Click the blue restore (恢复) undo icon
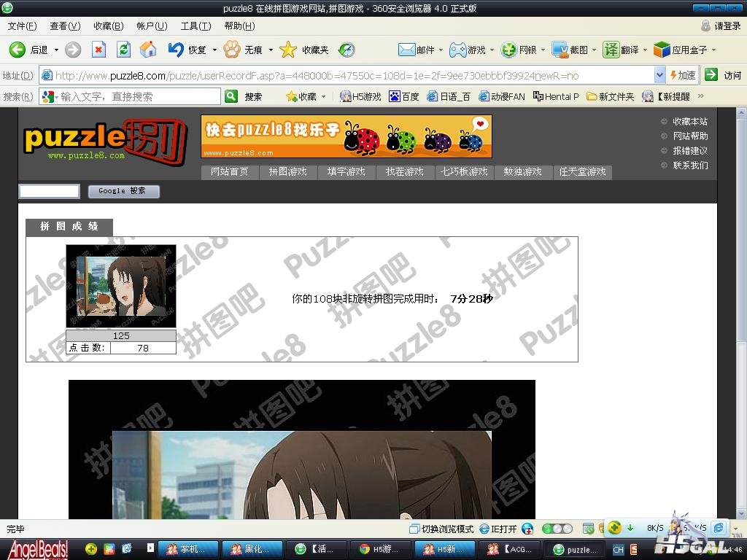The image size is (747, 560). 176,50
